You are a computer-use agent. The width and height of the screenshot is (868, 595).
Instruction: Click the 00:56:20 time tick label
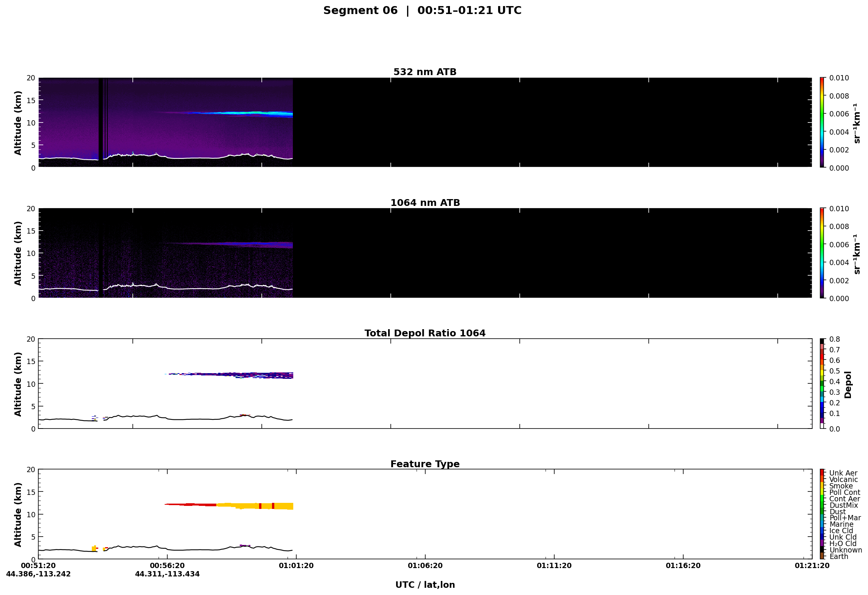point(167,565)
